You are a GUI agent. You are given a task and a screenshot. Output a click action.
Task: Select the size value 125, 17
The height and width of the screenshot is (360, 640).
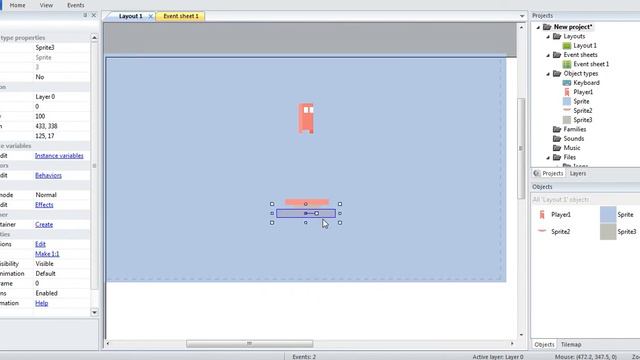point(44,136)
